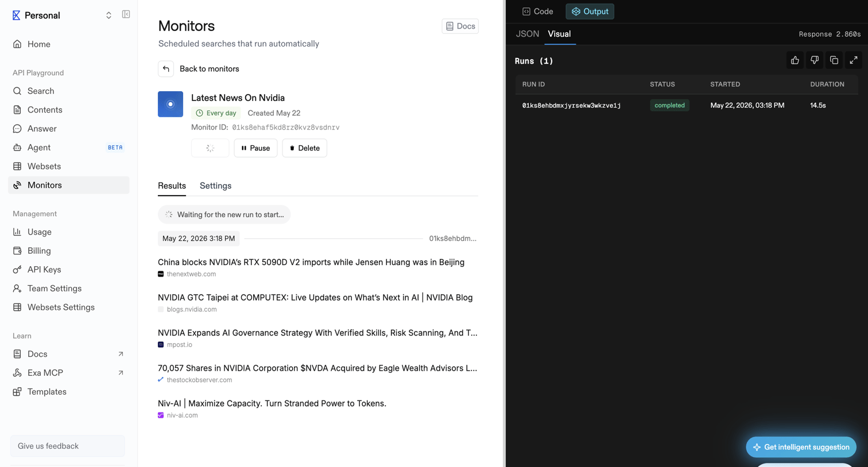
Task: Click the Response 2.860s timing text
Action: click(830, 34)
